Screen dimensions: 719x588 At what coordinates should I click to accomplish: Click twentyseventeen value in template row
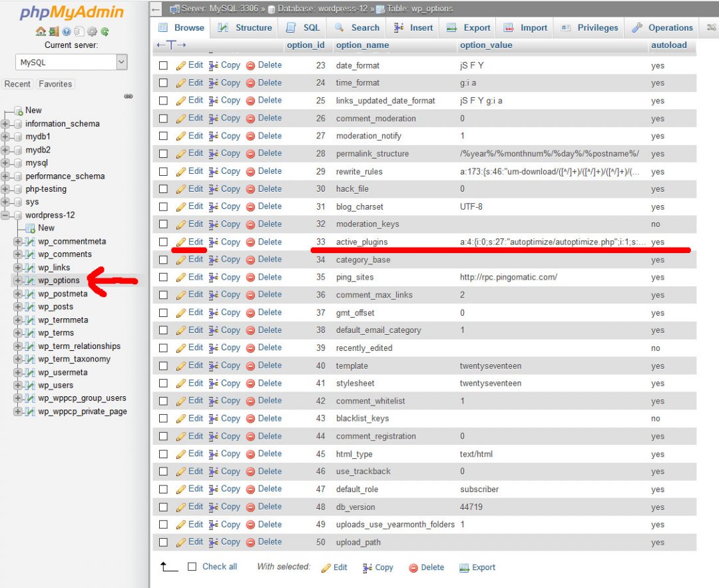coord(491,366)
